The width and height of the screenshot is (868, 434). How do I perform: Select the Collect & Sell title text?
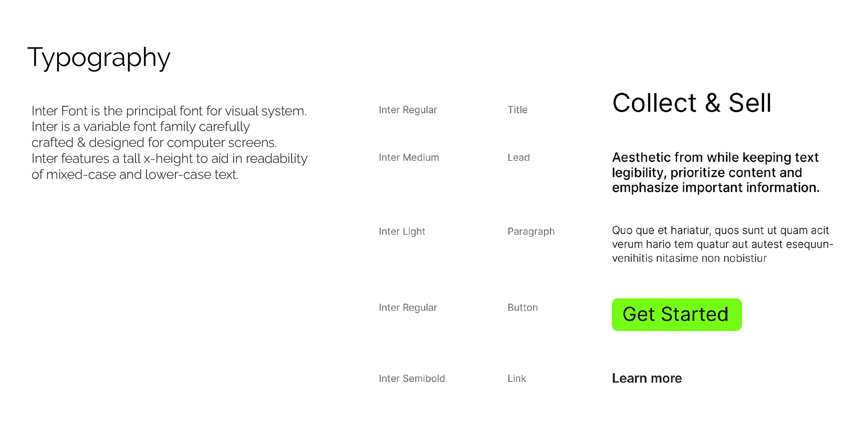click(x=691, y=103)
